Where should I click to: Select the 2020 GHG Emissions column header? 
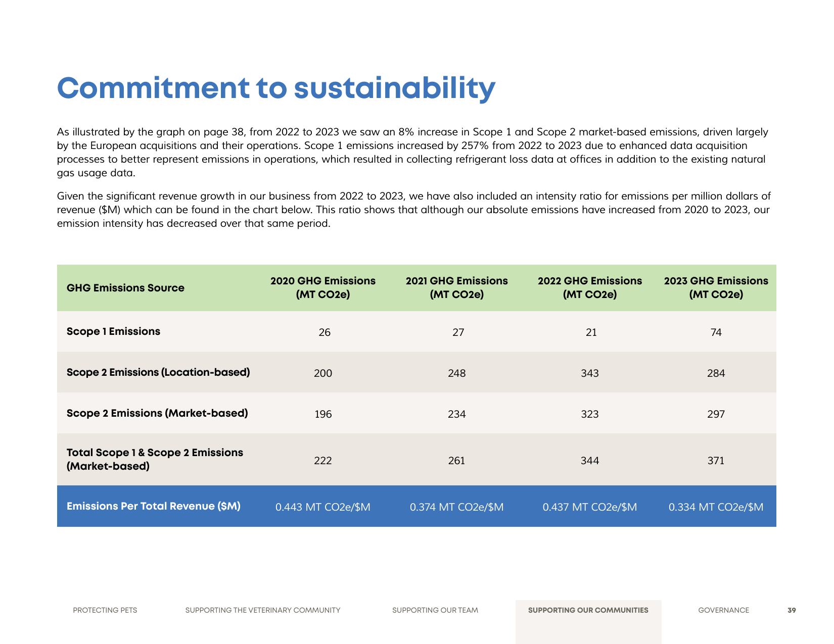[323, 287]
